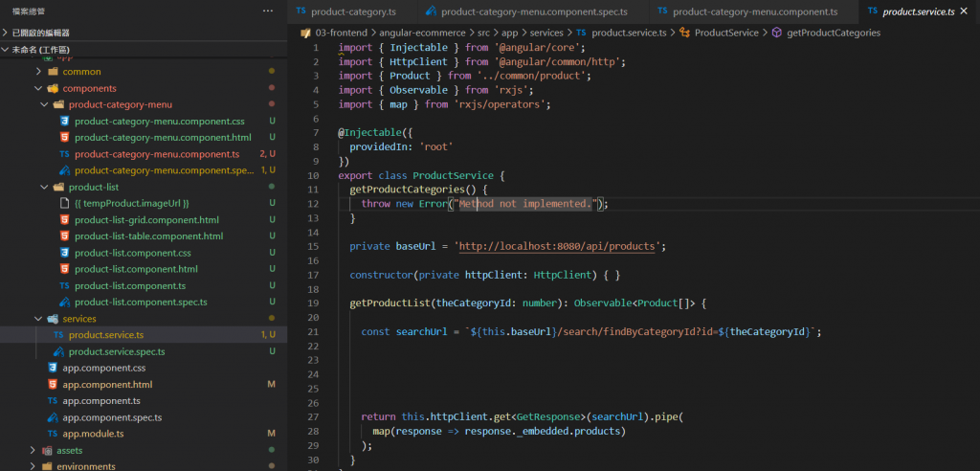This screenshot has width=980, height=471.
Task: Click CSS icon of product-list.component.css
Action: (64, 253)
